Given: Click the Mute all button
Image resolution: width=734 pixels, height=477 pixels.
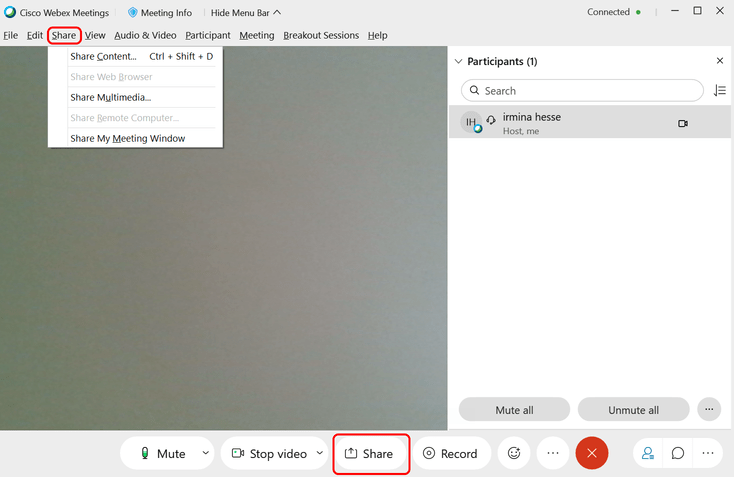Looking at the screenshot, I should (x=514, y=409).
